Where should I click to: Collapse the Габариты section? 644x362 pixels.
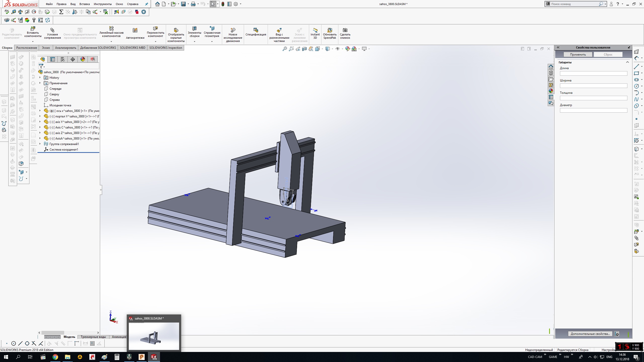627,62
